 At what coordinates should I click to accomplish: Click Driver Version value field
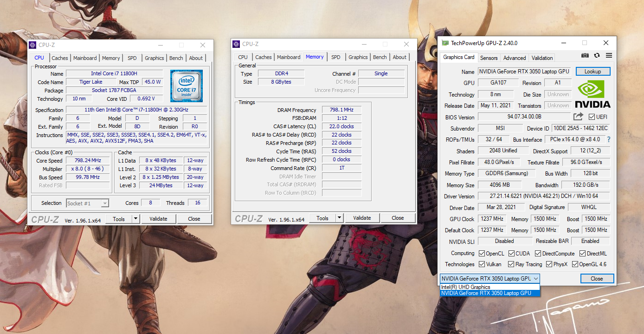[544, 196]
